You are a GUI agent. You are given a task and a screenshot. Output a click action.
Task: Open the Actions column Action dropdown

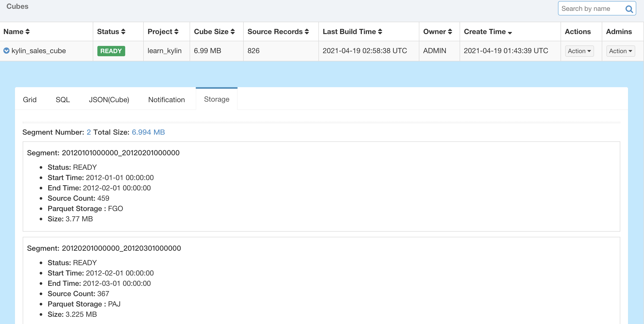pyautogui.click(x=579, y=51)
